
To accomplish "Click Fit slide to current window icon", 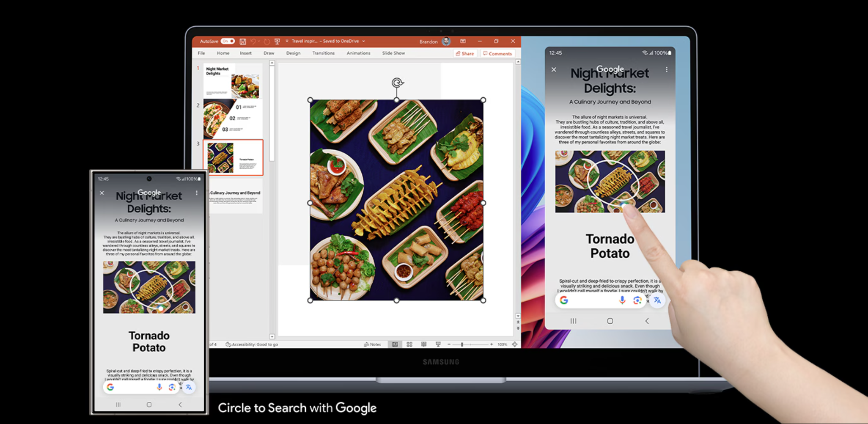I will 515,344.
